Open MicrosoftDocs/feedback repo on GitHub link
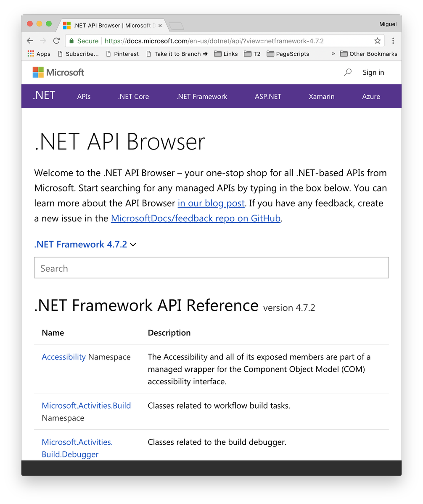 click(x=196, y=218)
